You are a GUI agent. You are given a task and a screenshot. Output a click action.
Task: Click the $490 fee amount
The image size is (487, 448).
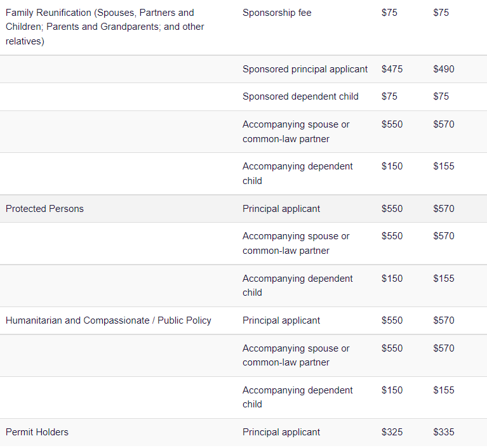pyautogui.click(x=444, y=69)
